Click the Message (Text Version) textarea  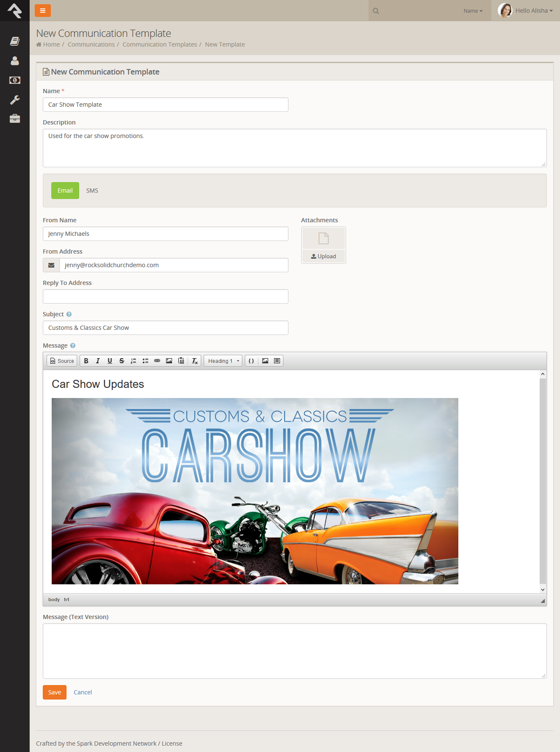tap(295, 651)
